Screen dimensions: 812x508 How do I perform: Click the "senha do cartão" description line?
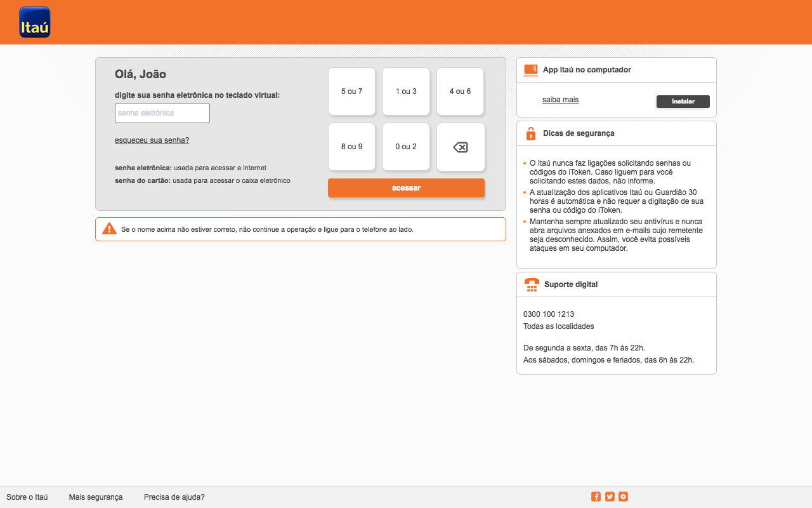click(202, 180)
